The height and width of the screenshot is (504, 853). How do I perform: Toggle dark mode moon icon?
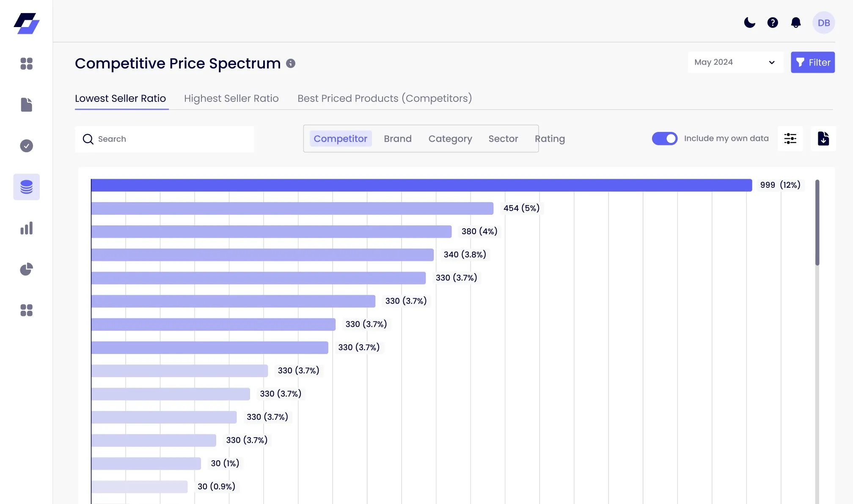[x=749, y=23]
